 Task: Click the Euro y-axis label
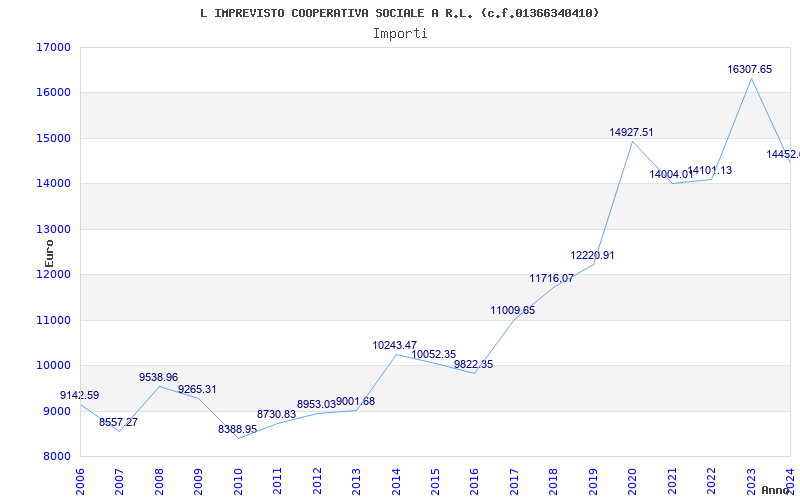pyautogui.click(x=49, y=254)
